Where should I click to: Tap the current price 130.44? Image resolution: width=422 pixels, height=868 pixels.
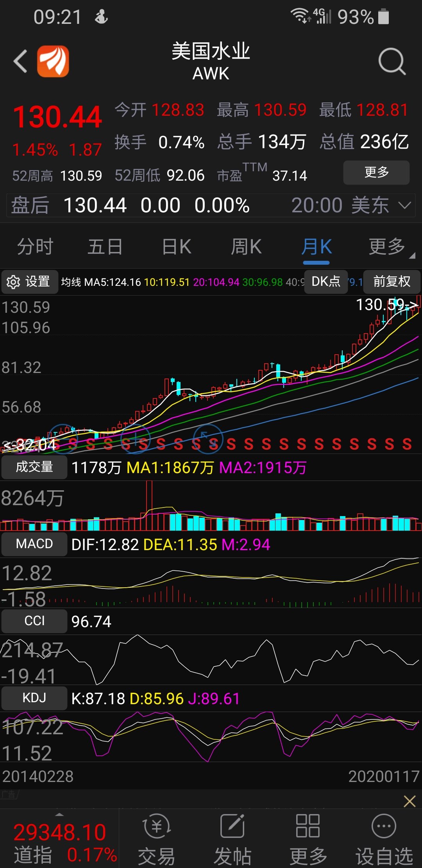click(x=57, y=117)
